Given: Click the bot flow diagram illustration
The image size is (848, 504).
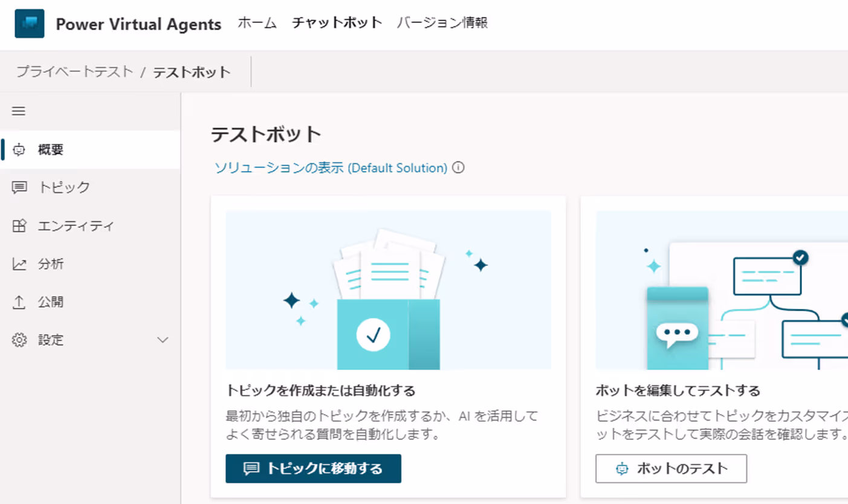Looking at the screenshot, I should (x=722, y=290).
